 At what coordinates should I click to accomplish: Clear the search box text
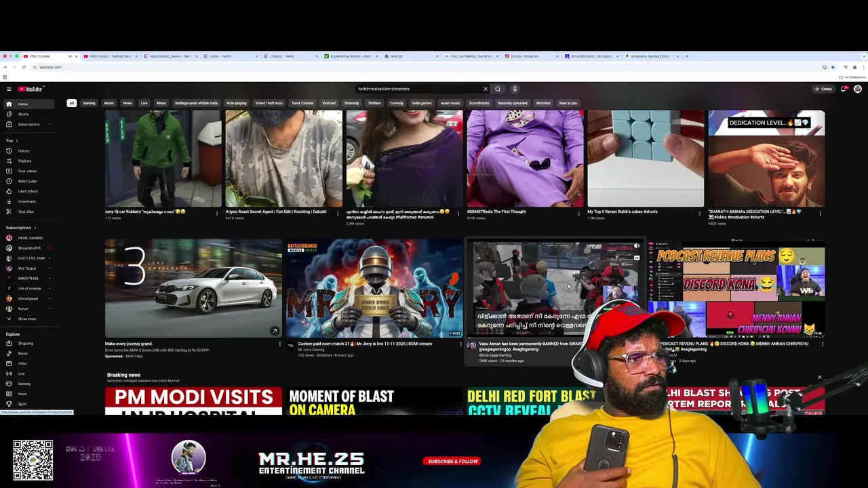(486, 89)
